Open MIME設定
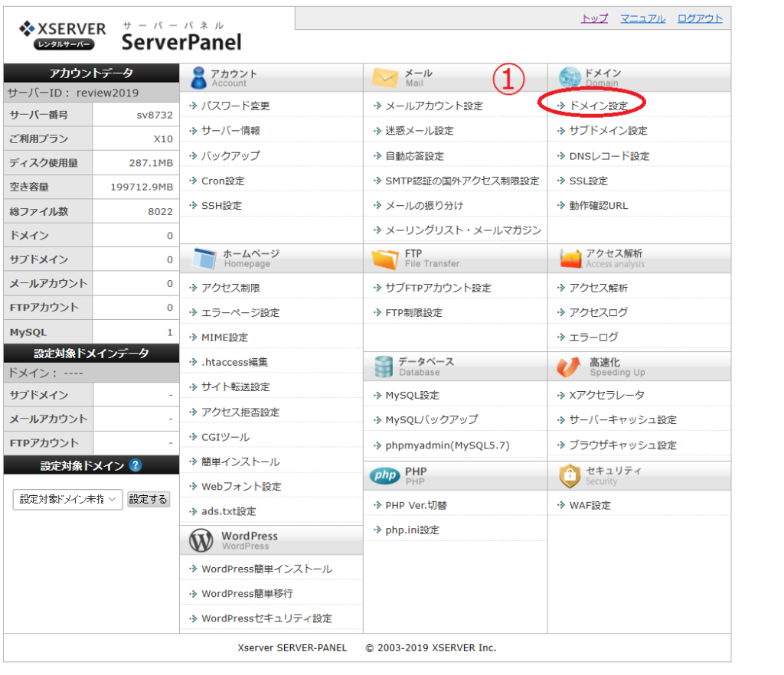The width and height of the screenshot is (784, 675). click(x=224, y=337)
